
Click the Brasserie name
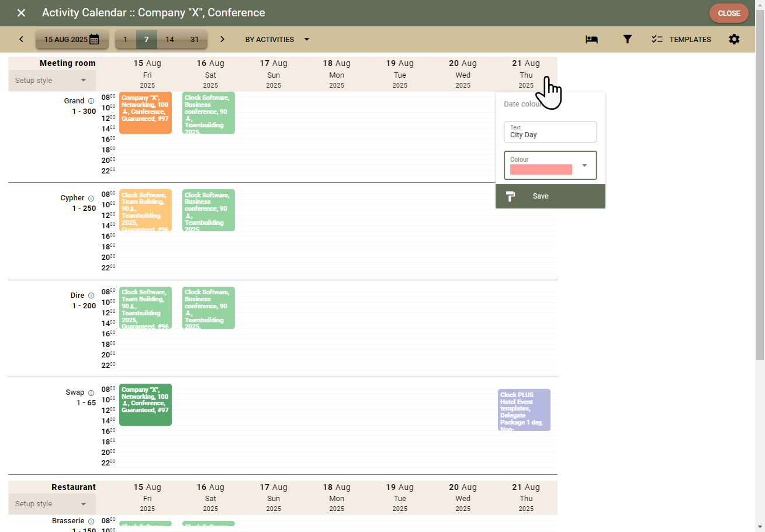click(68, 521)
